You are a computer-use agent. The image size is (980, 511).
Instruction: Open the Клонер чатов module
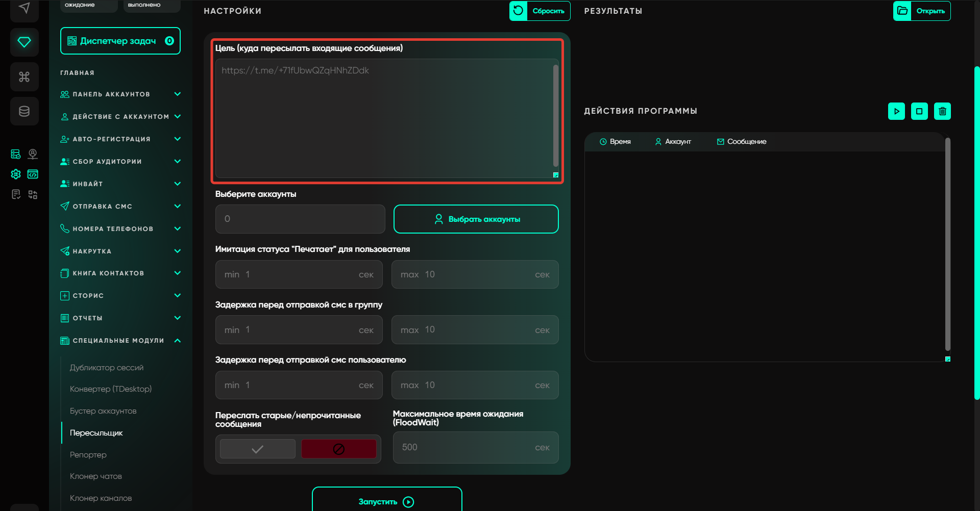[96, 476]
